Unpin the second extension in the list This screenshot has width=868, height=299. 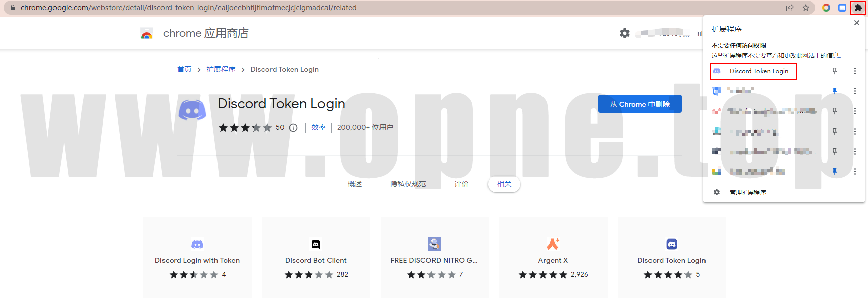(x=835, y=91)
